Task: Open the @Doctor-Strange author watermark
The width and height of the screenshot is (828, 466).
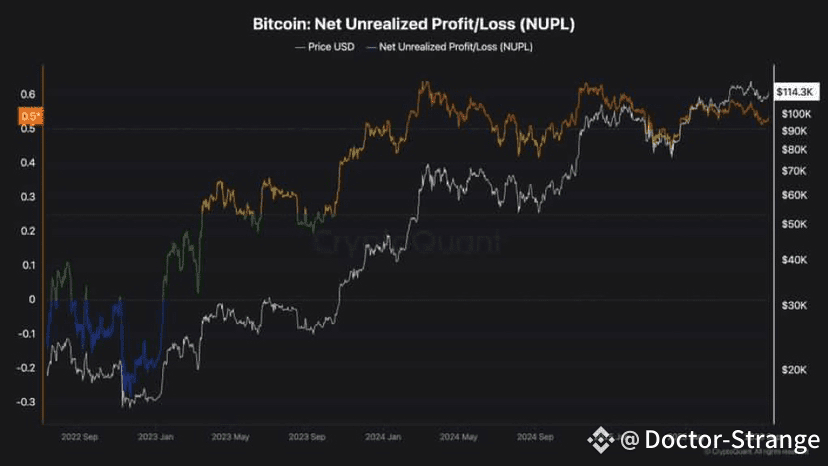Action: tap(720, 440)
